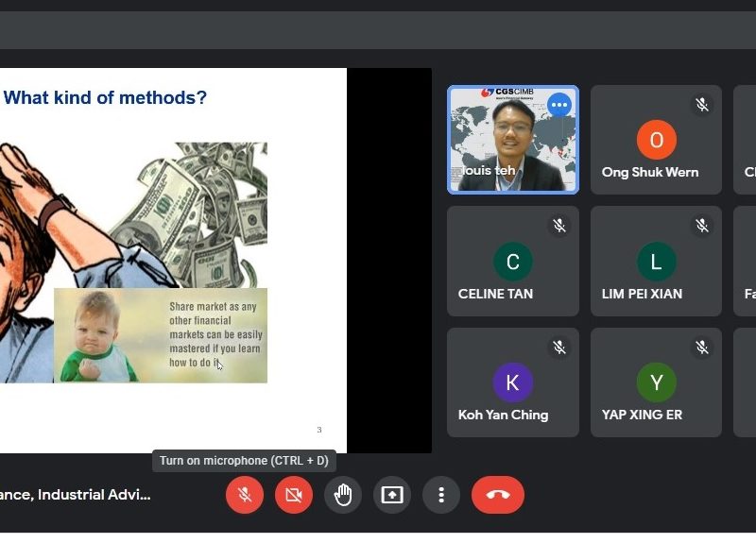The width and height of the screenshot is (756, 543).
Task: Open more options three-dot menu
Action: [441, 495]
